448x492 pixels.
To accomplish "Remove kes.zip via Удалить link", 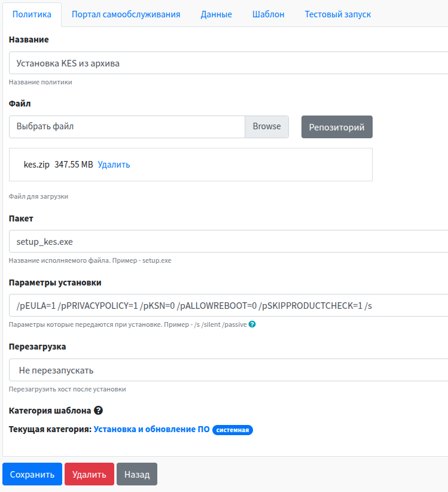I will coord(114,165).
